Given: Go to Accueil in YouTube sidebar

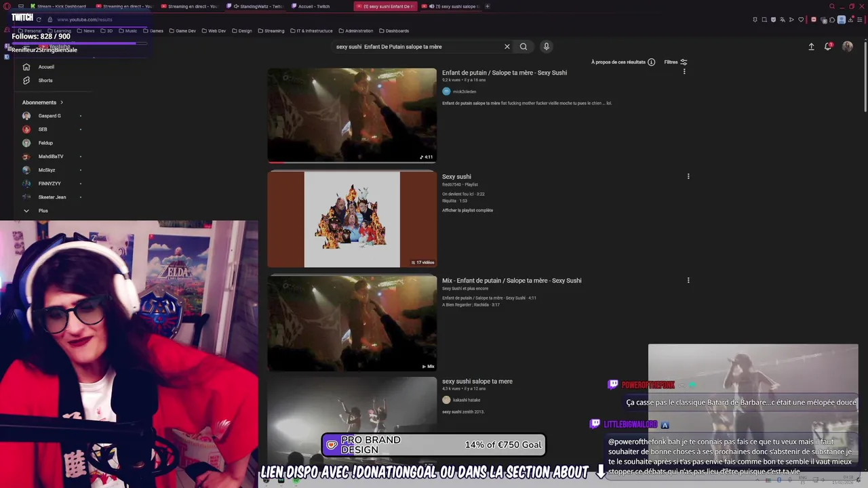Looking at the screenshot, I should point(46,67).
